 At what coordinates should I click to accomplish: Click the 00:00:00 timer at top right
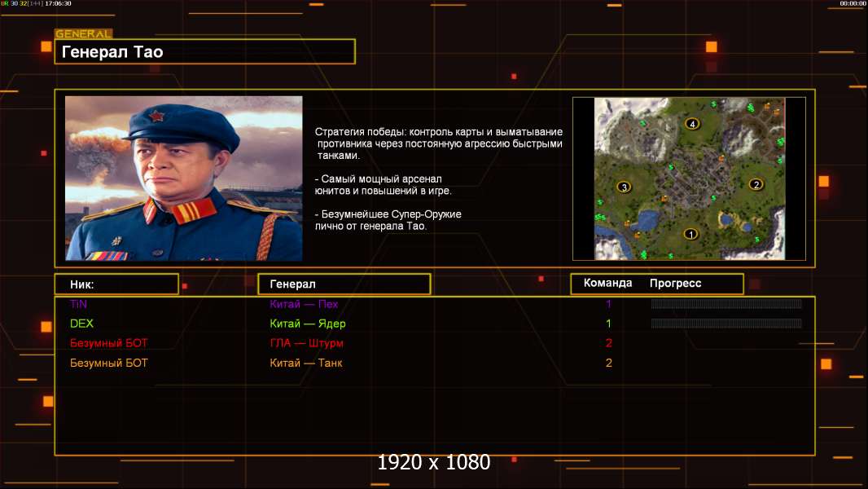point(853,3)
